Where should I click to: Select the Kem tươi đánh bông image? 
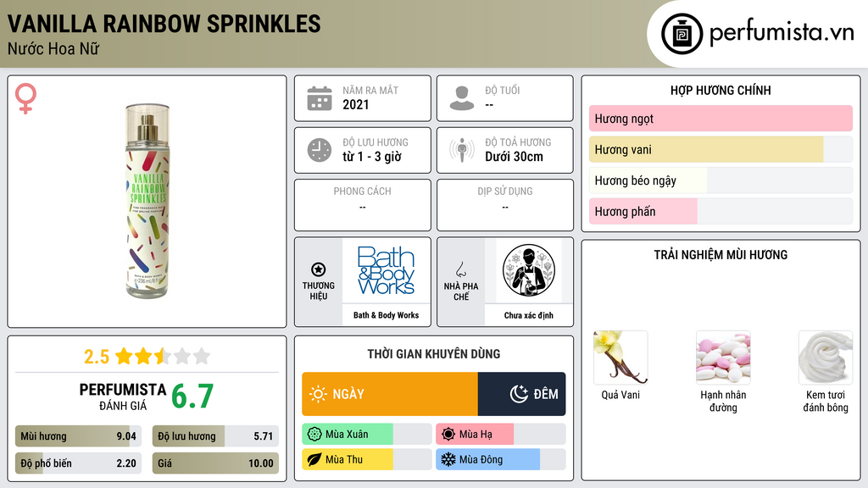[826, 358]
